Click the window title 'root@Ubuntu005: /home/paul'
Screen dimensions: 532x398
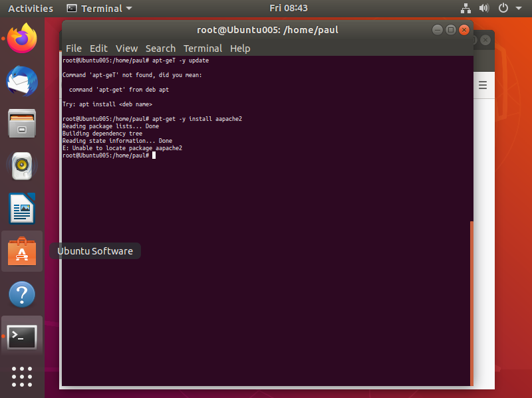(x=267, y=30)
